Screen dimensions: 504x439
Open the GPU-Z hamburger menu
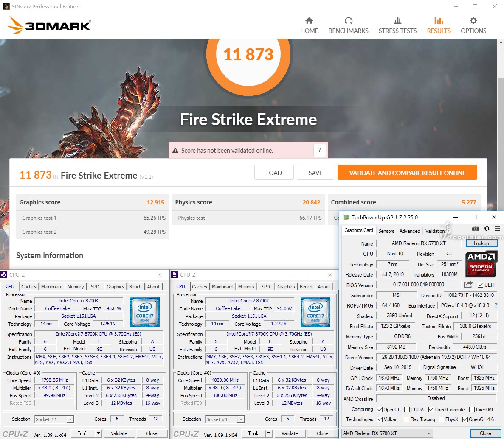pyautogui.click(x=497, y=229)
